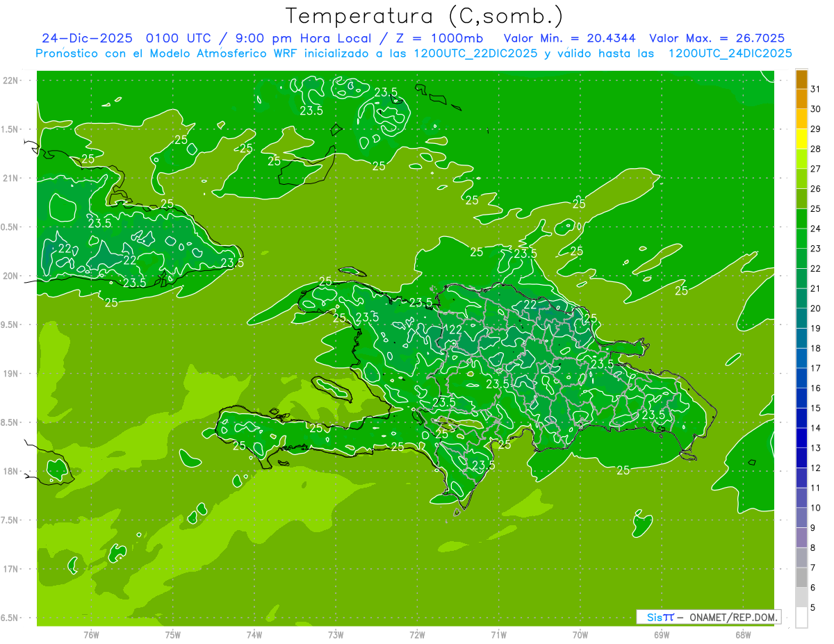Click the '26' colorbar label

[815, 189]
